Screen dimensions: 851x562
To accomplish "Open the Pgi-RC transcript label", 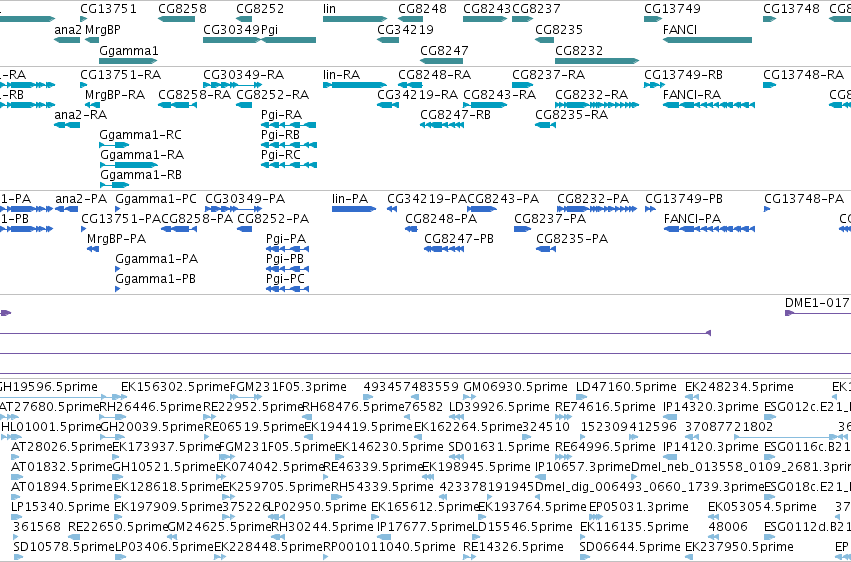I will click(281, 155).
